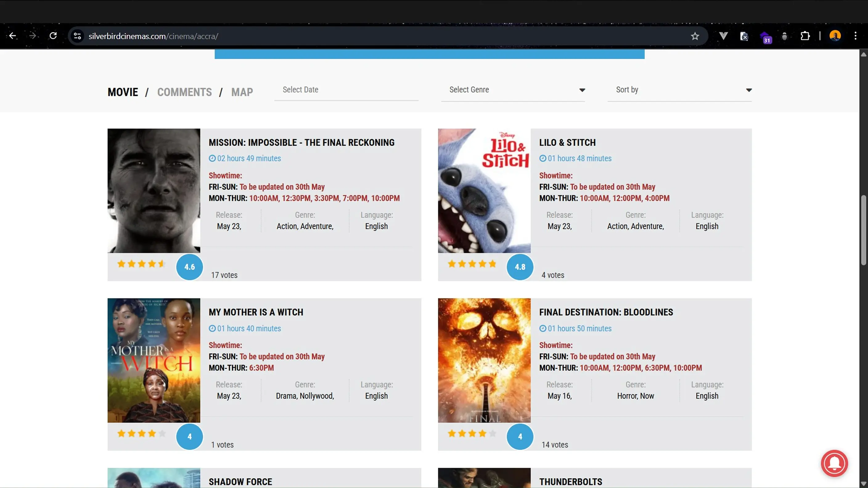Reload the page

point(53,36)
